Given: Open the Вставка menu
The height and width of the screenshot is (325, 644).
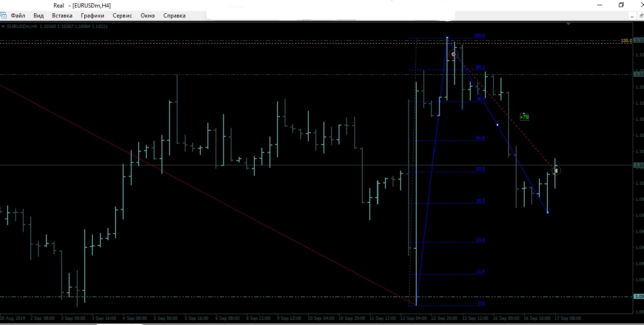Looking at the screenshot, I should (x=62, y=16).
